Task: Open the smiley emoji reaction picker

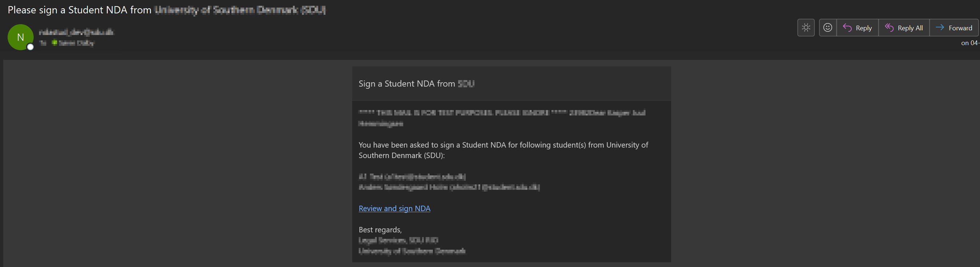Action: tap(827, 28)
